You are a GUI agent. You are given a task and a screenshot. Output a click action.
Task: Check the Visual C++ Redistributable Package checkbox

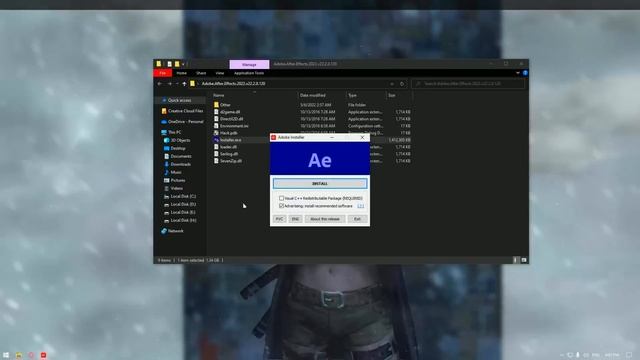click(281, 198)
